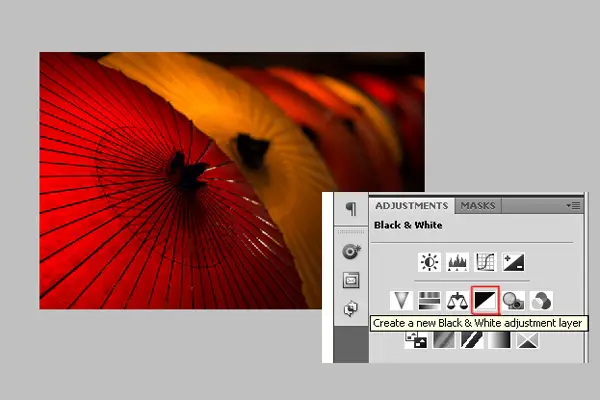Image resolution: width=600 pixels, height=400 pixels.
Task: Create a Curves adjustment layer
Action: point(486,262)
